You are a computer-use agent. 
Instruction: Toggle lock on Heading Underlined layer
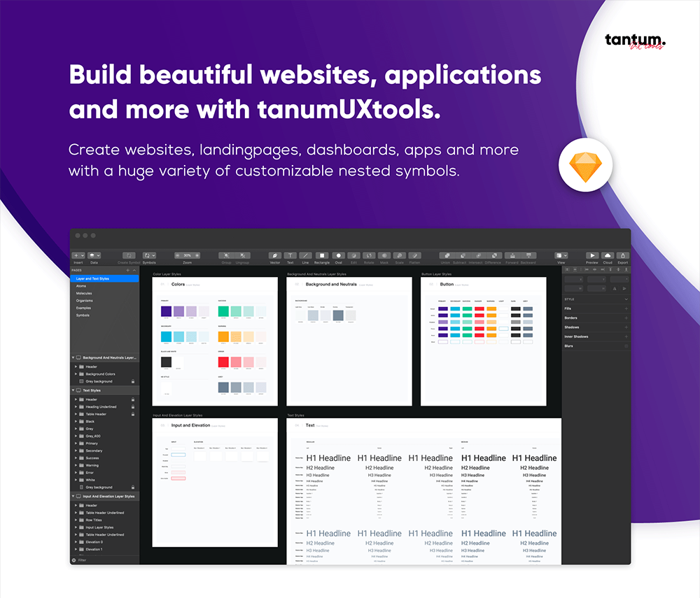pos(133,407)
